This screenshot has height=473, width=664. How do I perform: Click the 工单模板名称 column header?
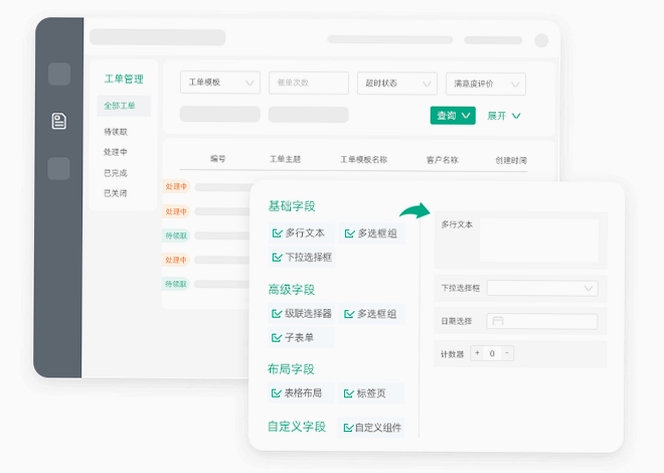coord(364,160)
